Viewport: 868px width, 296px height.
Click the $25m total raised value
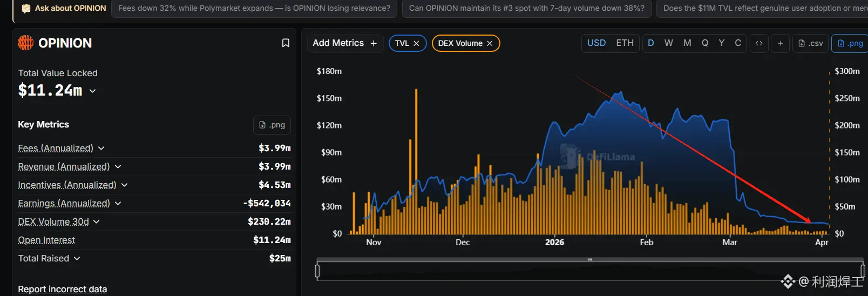280,258
